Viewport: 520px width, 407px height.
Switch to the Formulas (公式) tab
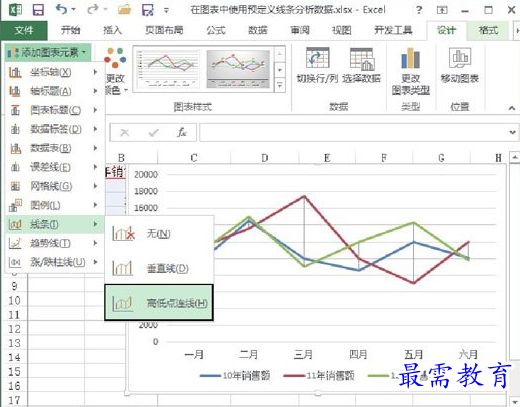(216, 30)
